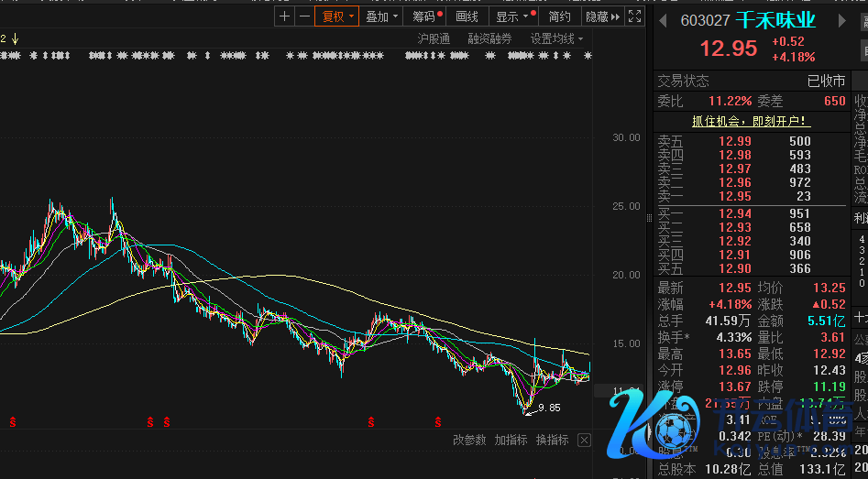
Task: Close the indicator panel with X icon
Action: 583,440
